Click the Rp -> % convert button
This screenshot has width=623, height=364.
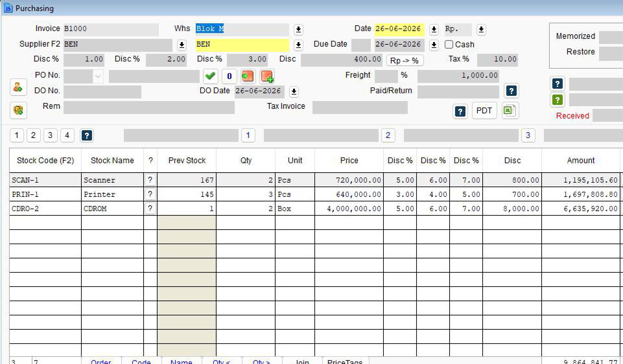pyautogui.click(x=405, y=61)
